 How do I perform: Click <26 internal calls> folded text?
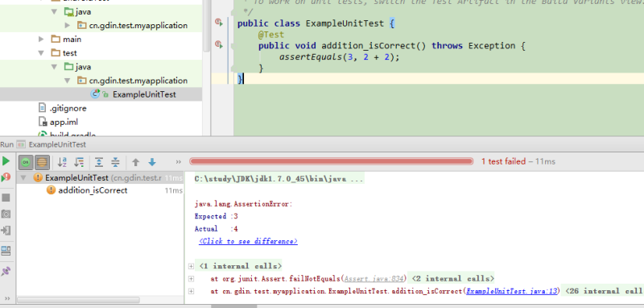(x=605, y=292)
